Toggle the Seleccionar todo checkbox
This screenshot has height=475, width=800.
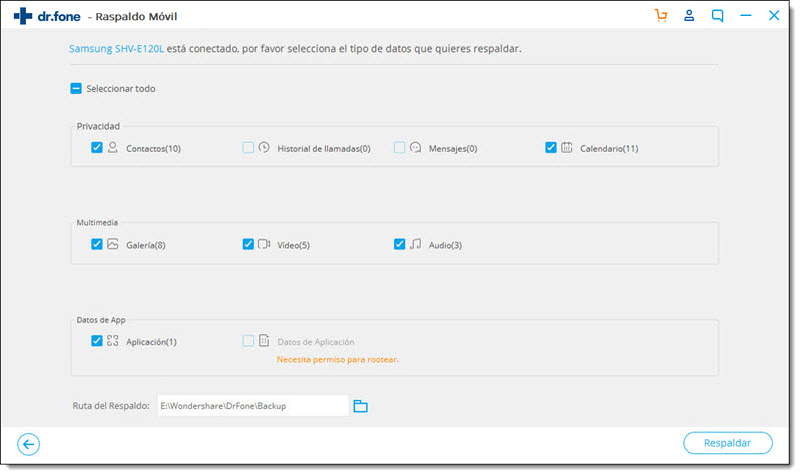click(76, 88)
